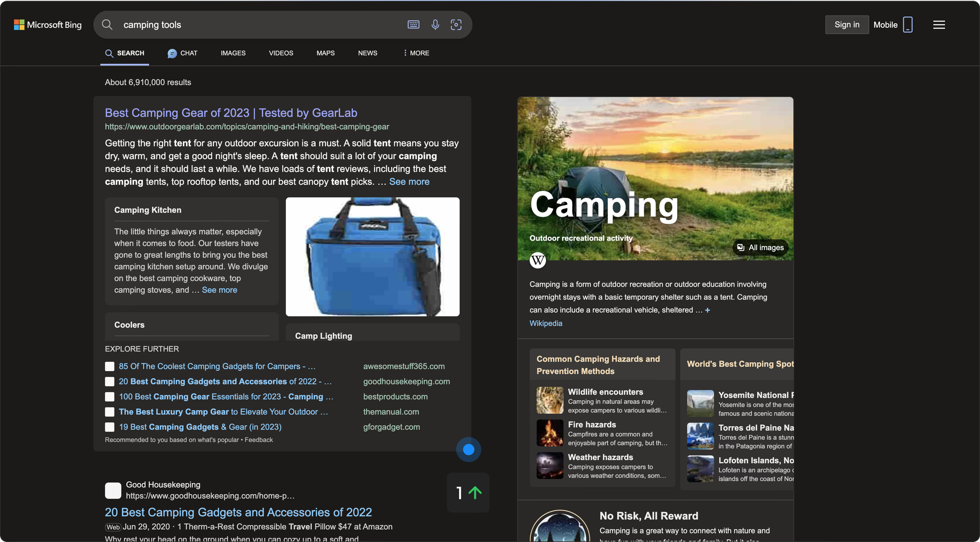
Task: Click the search magnifier icon in search box
Action: pos(107,24)
